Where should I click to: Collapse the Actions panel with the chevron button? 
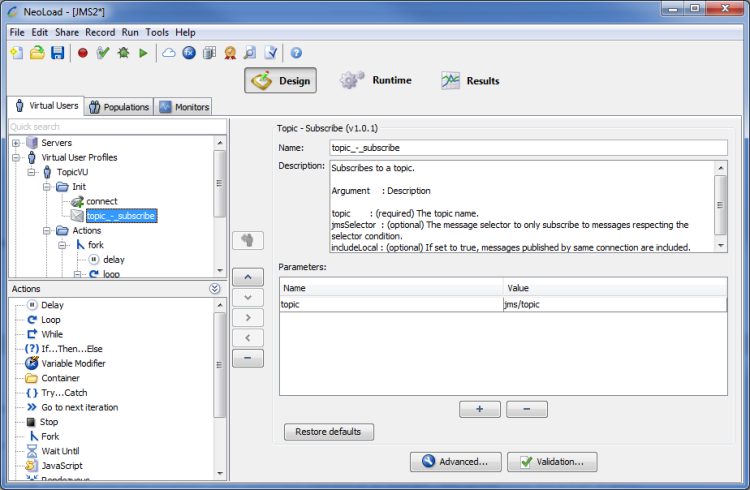click(x=215, y=289)
